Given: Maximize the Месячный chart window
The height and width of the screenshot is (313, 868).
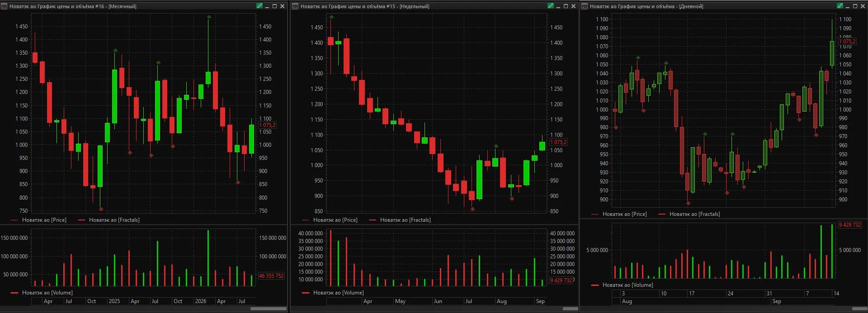Looking at the screenshot, I should 274,6.
